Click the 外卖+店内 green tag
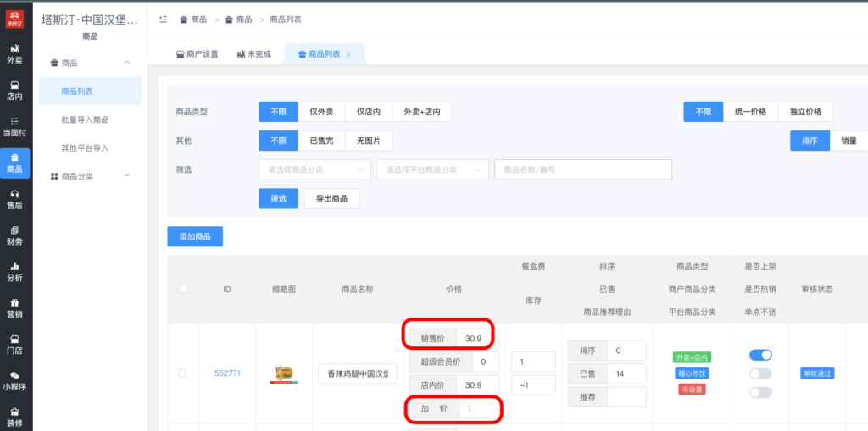The width and height of the screenshot is (868, 431). [692, 357]
